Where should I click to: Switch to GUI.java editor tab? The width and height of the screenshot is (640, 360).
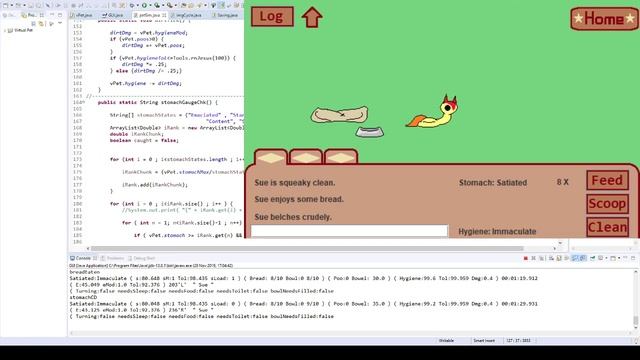[x=113, y=15]
